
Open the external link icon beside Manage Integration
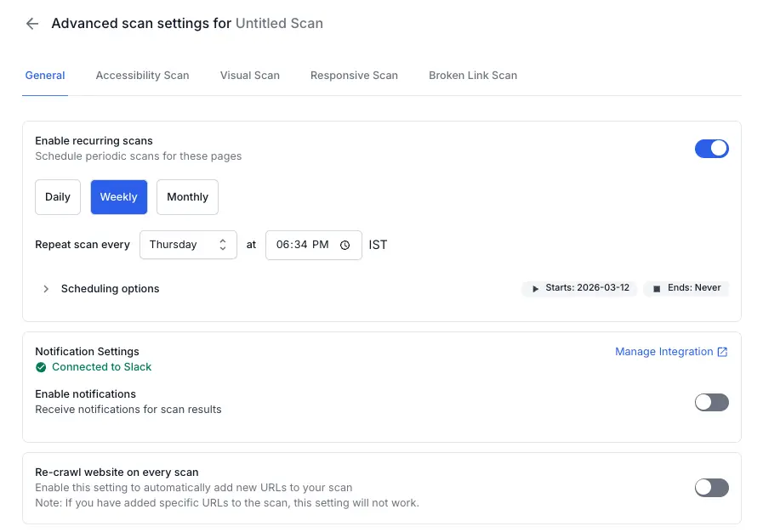(x=722, y=352)
